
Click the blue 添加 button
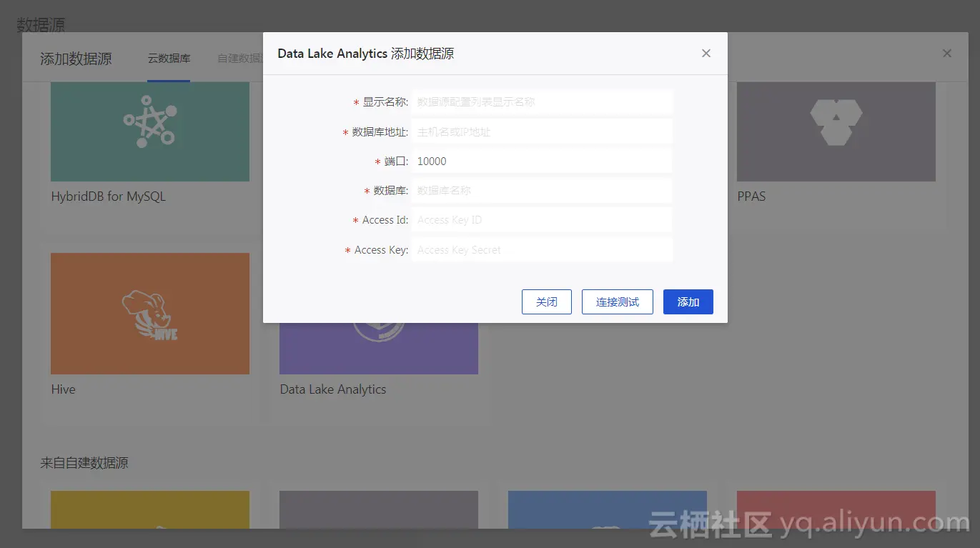688,302
